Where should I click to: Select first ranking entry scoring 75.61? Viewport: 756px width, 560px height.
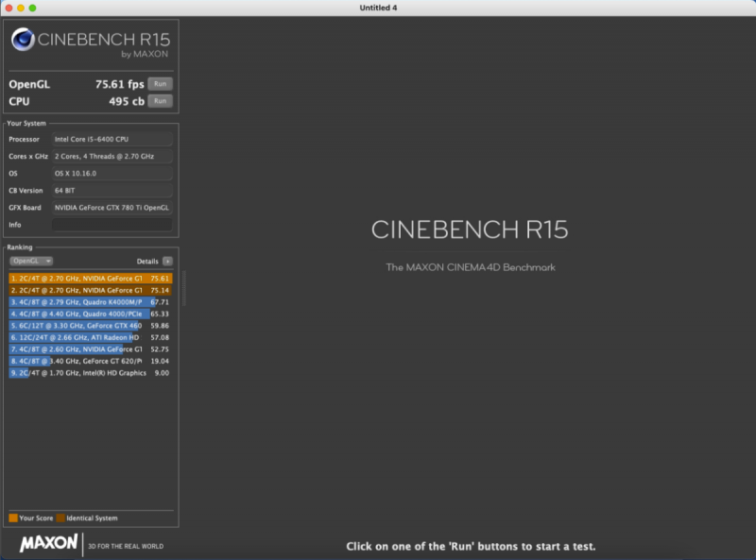pos(90,279)
